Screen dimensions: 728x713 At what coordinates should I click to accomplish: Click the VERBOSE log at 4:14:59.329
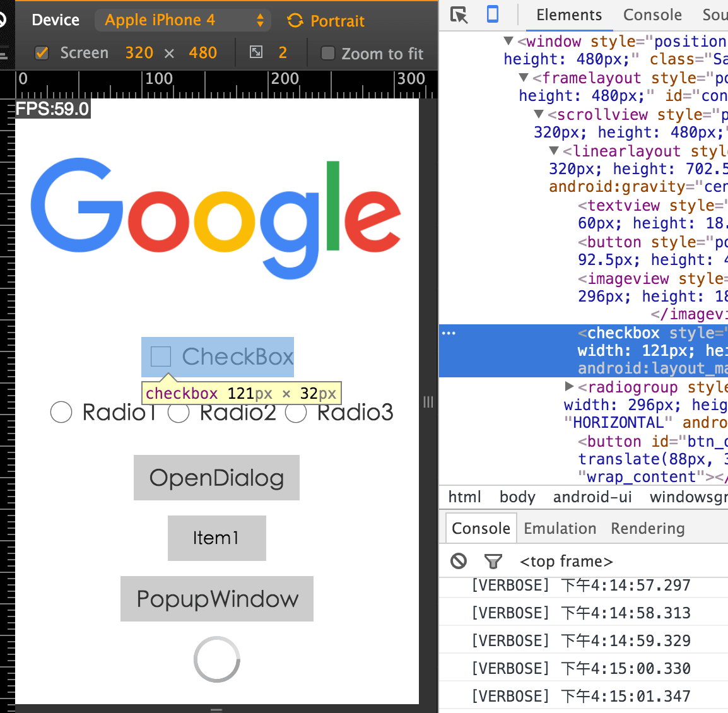(x=581, y=641)
